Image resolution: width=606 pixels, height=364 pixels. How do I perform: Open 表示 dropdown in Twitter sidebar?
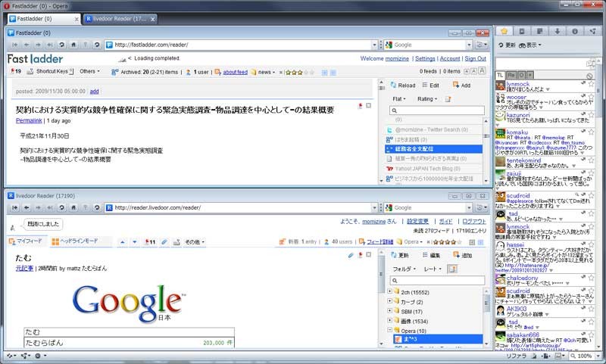tap(529, 45)
